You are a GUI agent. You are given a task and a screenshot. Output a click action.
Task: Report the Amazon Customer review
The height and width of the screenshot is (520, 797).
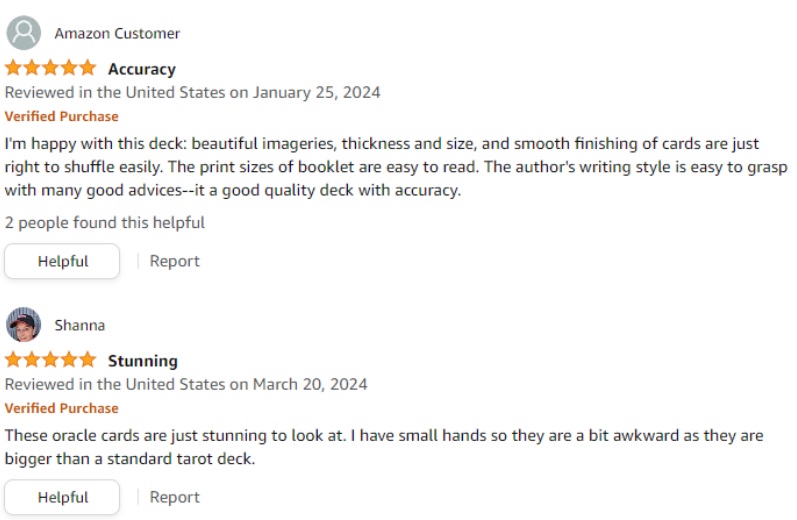(x=175, y=261)
